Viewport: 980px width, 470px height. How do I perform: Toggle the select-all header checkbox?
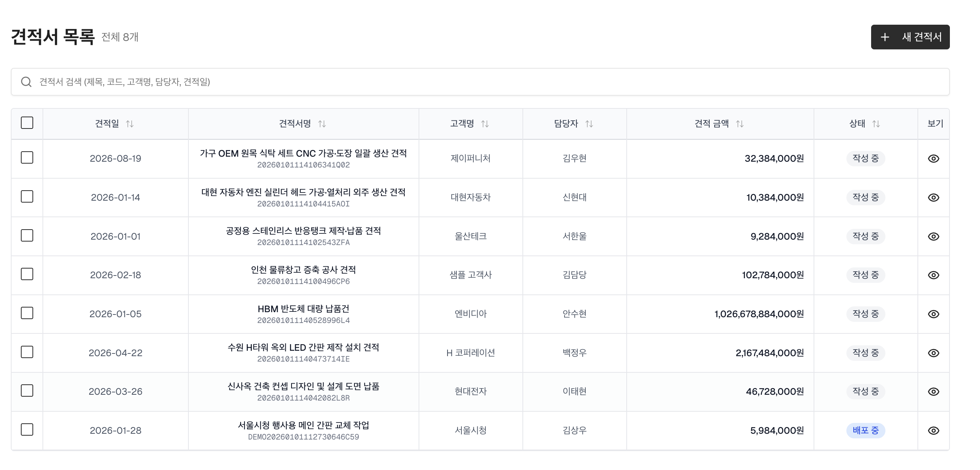(x=27, y=123)
